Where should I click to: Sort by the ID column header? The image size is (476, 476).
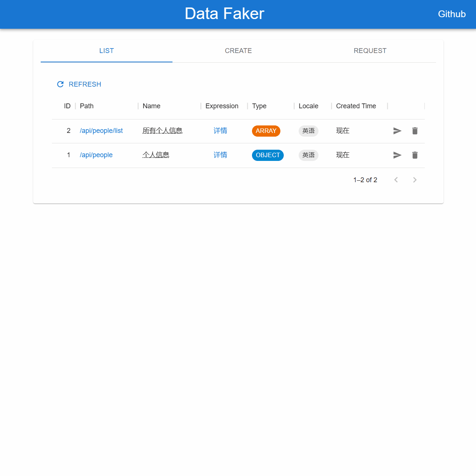pos(67,106)
